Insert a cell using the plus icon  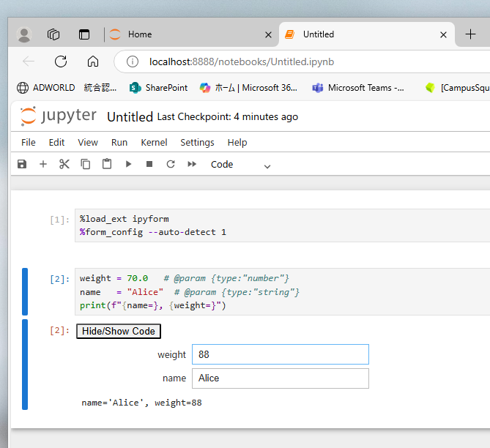[x=43, y=164]
